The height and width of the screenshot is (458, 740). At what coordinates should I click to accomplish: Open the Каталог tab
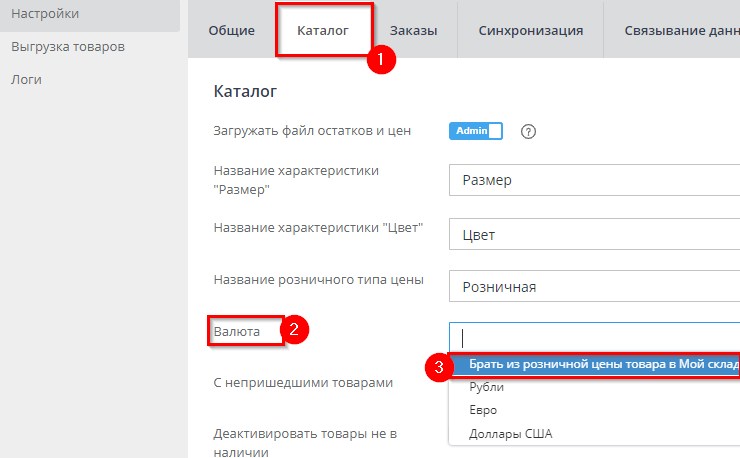pyautogui.click(x=323, y=31)
